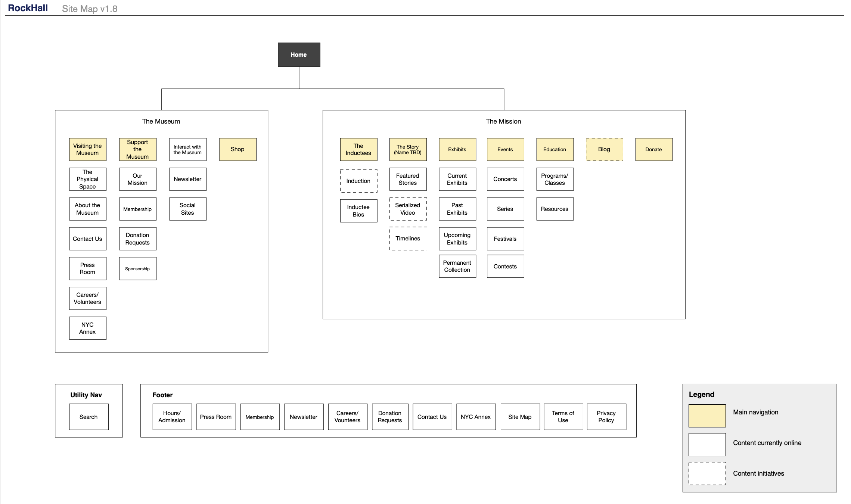
Task: Select the Permanent Collection box
Action: coord(457,266)
